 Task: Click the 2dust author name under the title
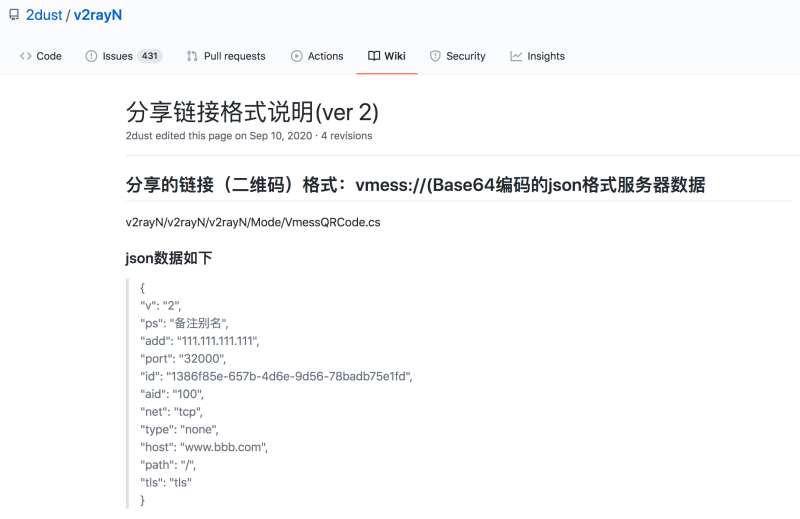(x=139, y=136)
